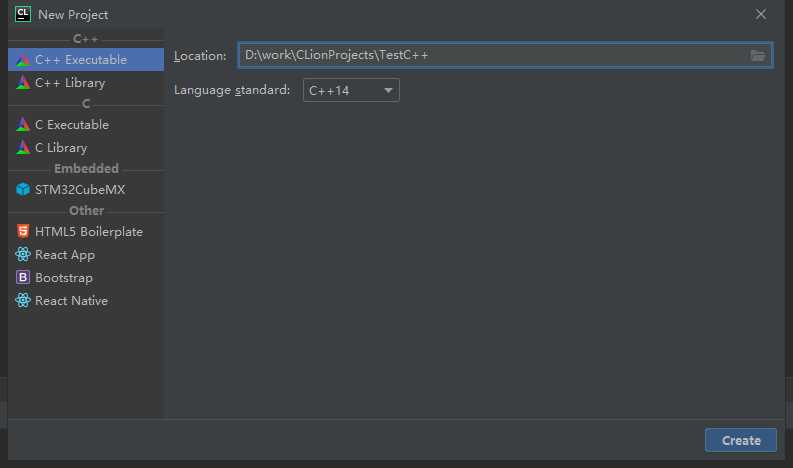Click the CMake icon beside C Executable
The width and height of the screenshot is (793, 468).
pyautogui.click(x=23, y=124)
